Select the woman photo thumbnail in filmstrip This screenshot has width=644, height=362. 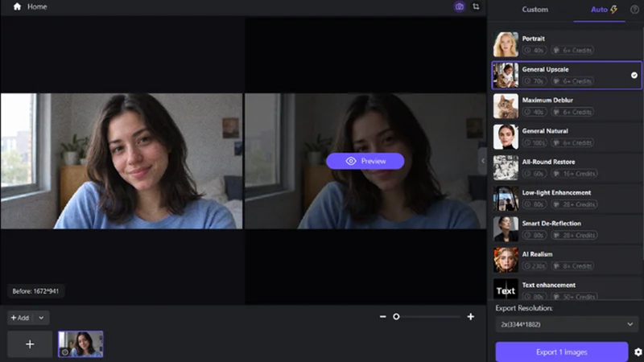pos(80,344)
